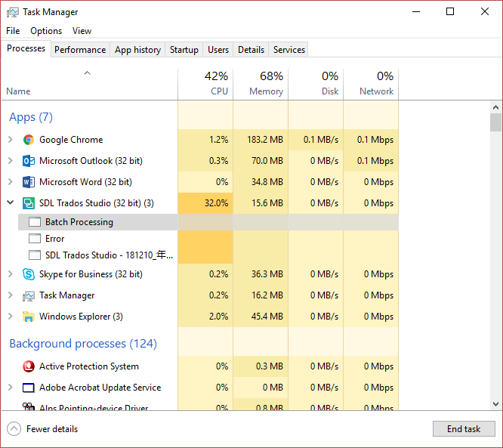Click the Google Chrome process icon
Viewport: 503px width, 448px height.
29,140
